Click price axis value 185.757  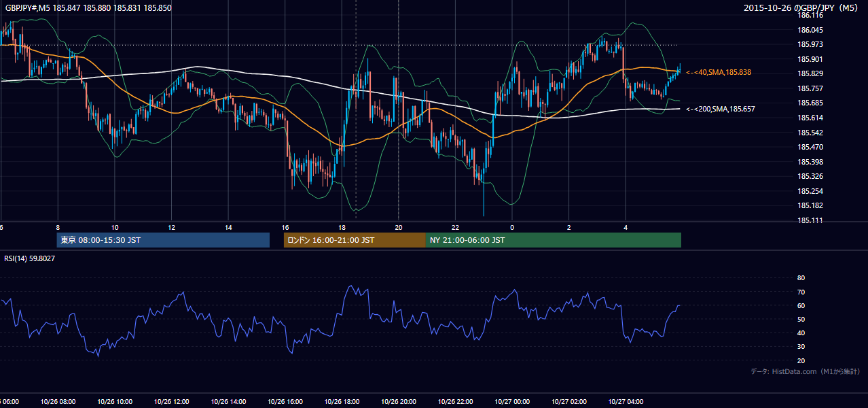pos(810,88)
